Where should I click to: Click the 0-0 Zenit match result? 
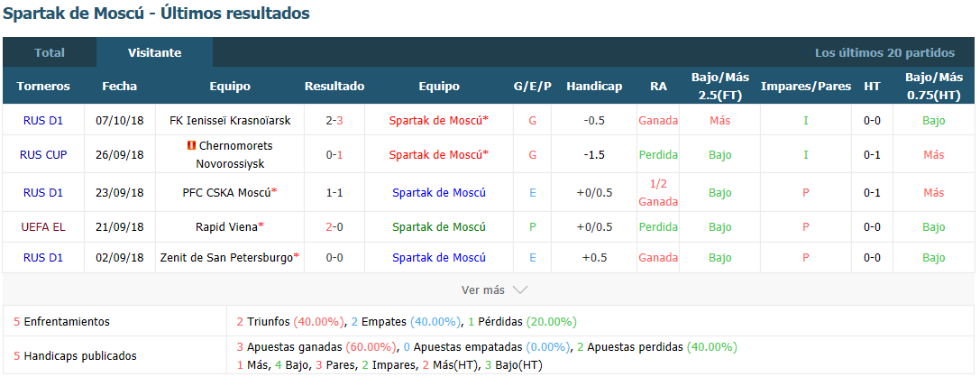(x=334, y=258)
